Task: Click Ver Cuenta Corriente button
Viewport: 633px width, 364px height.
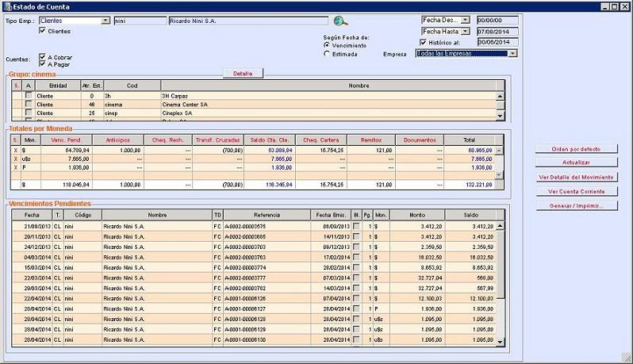Action: coord(576,191)
